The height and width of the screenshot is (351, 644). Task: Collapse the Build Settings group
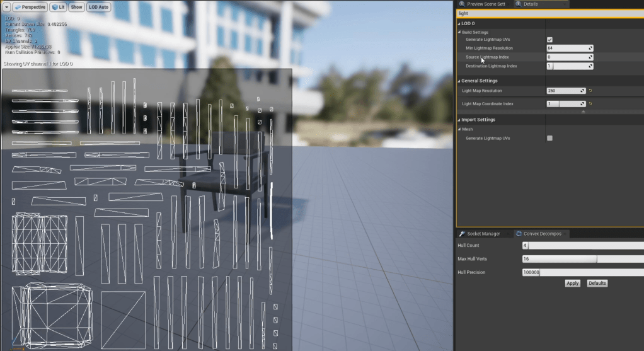pos(459,32)
